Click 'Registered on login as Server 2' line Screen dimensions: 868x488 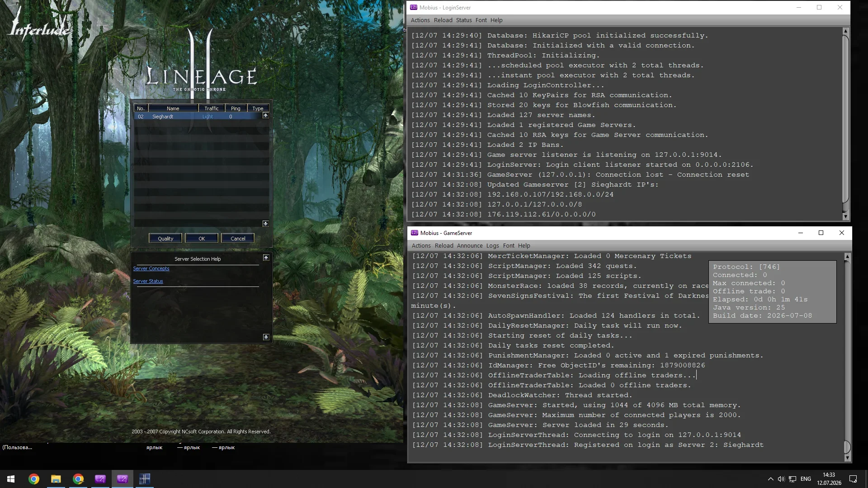coord(588,445)
